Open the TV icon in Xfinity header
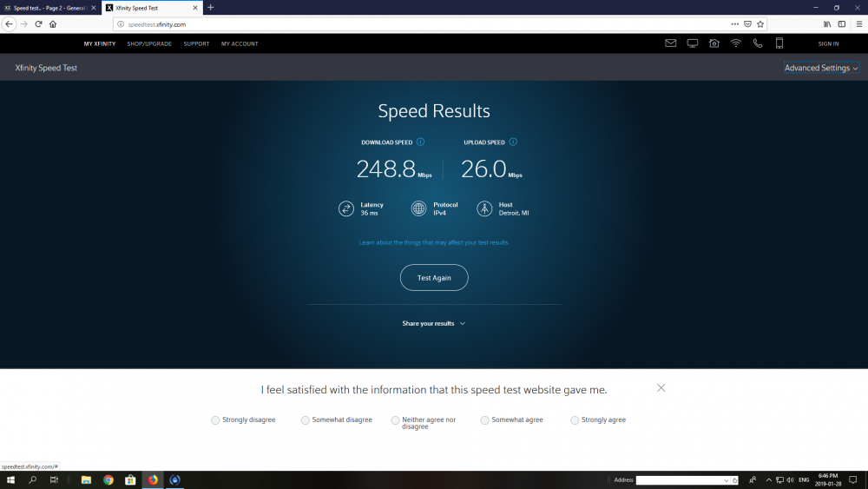The image size is (868, 489). pyautogui.click(x=692, y=43)
